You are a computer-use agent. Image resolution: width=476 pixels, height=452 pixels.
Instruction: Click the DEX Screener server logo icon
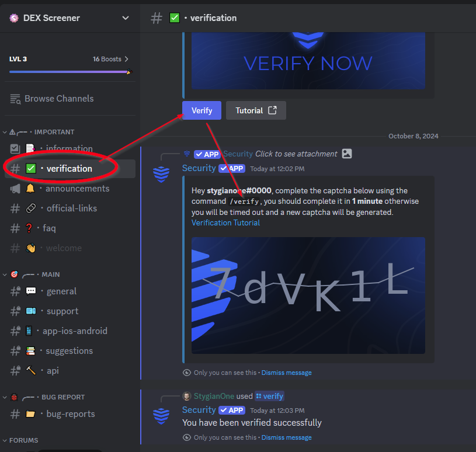click(14, 18)
